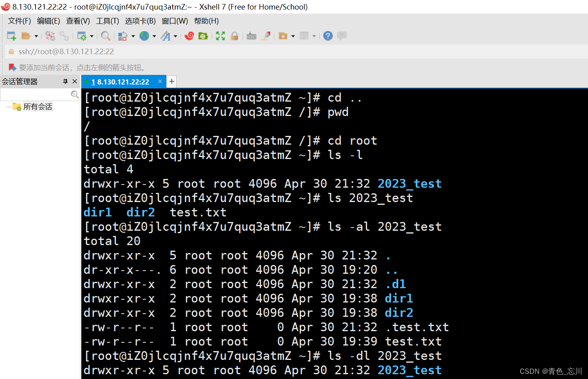Close the 8.130.121.22:22 session tab
The height and width of the screenshot is (379, 588).
pyautogui.click(x=160, y=81)
